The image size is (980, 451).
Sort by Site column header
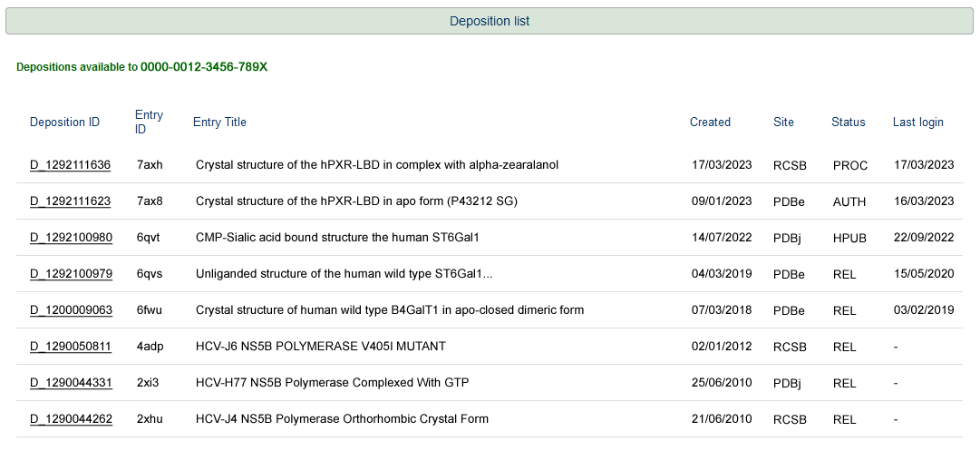(783, 123)
